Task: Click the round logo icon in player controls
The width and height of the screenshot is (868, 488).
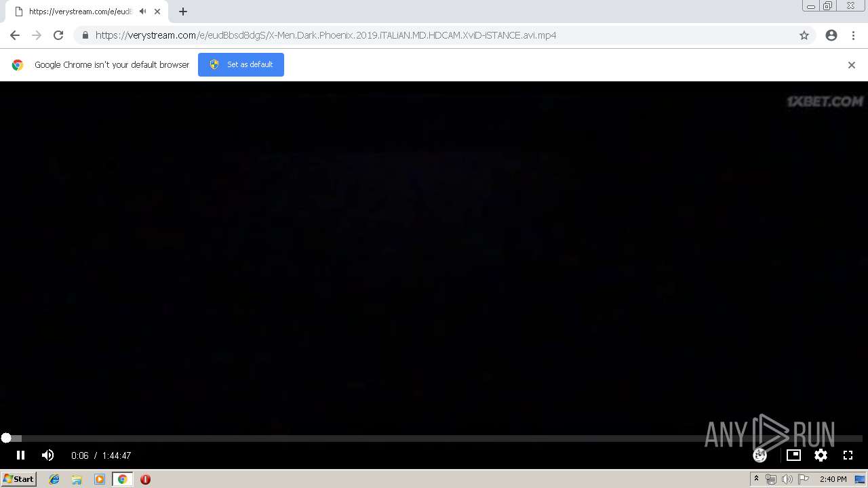Action: [760, 455]
